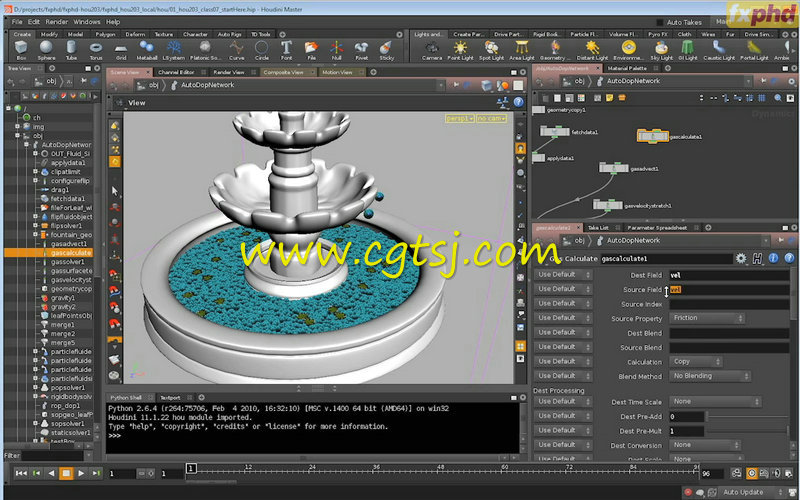The height and width of the screenshot is (500, 800).
Task: Click the Dest Pre-Mult value field
Action: [687, 431]
